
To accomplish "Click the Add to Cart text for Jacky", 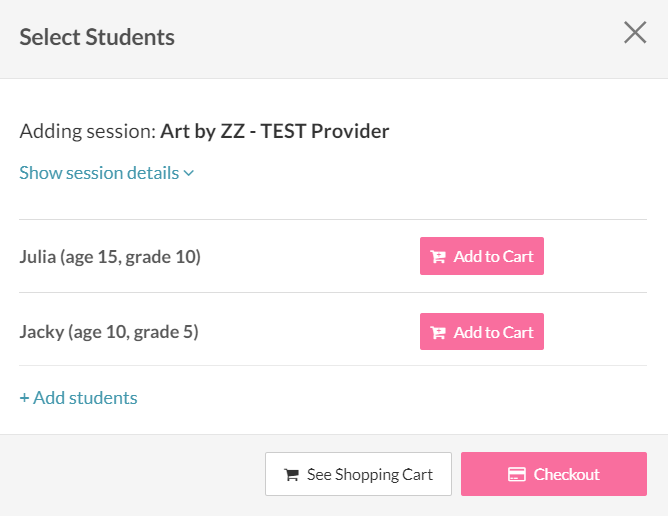I will 494,332.
